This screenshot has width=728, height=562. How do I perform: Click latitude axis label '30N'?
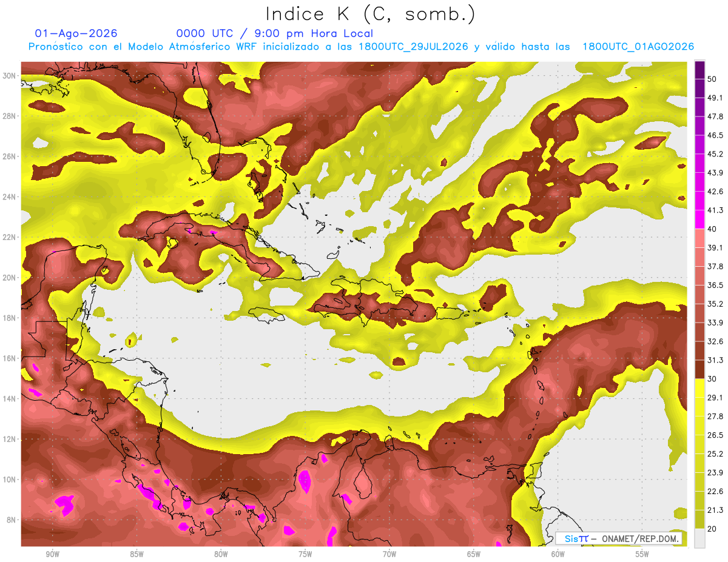[x=8, y=76]
